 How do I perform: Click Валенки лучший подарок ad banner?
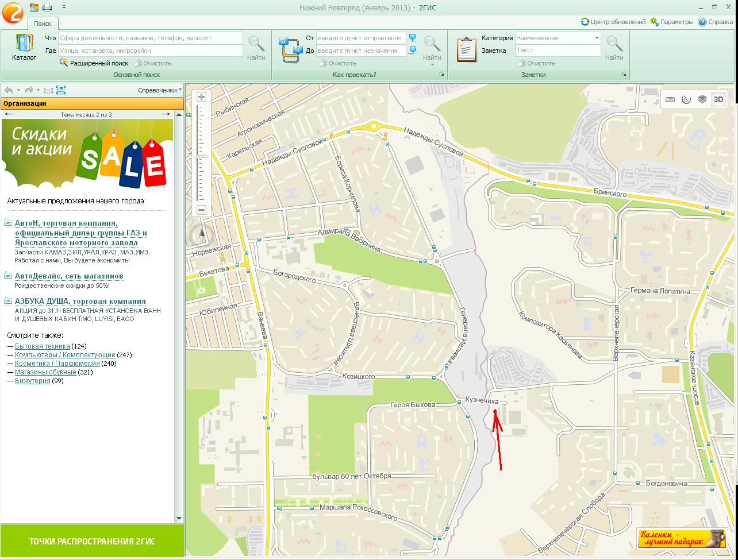pos(682,539)
